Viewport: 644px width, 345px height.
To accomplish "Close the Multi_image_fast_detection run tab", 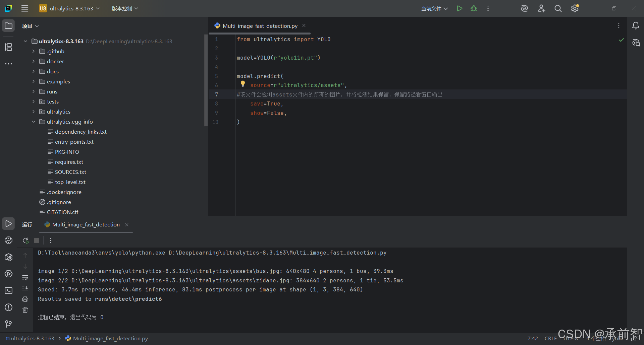I will click(x=127, y=225).
